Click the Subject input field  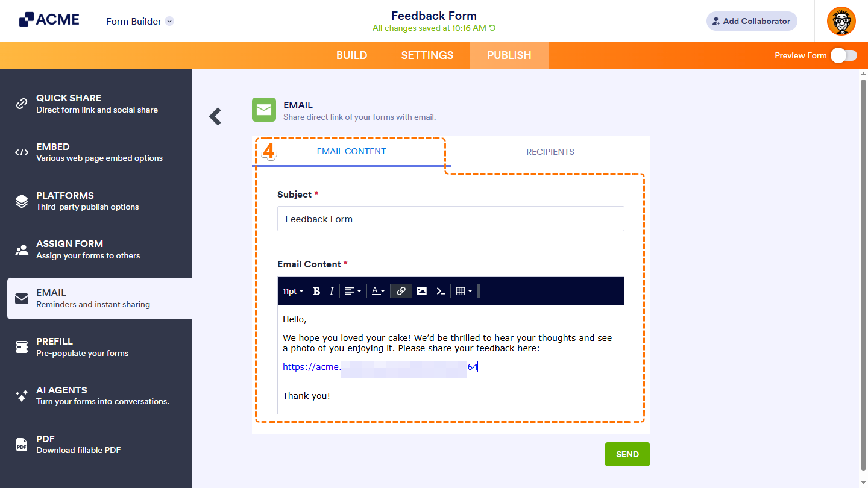pyautogui.click(x=450, y=219)
